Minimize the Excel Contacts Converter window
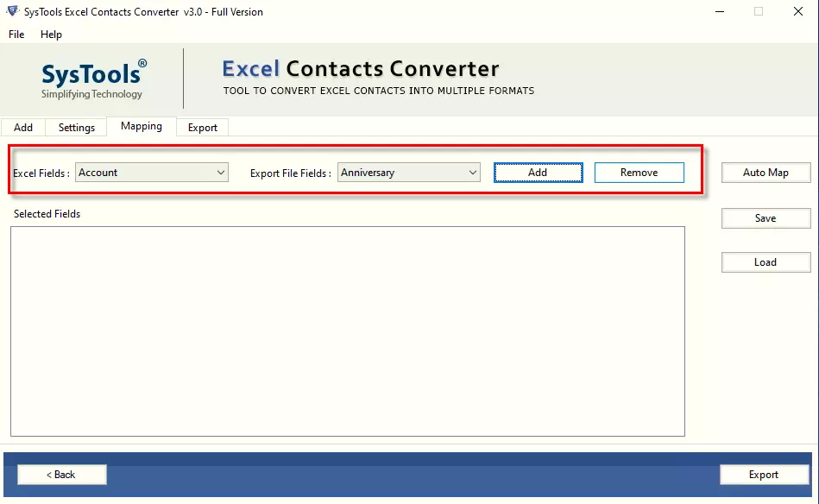 click(720, 11)
